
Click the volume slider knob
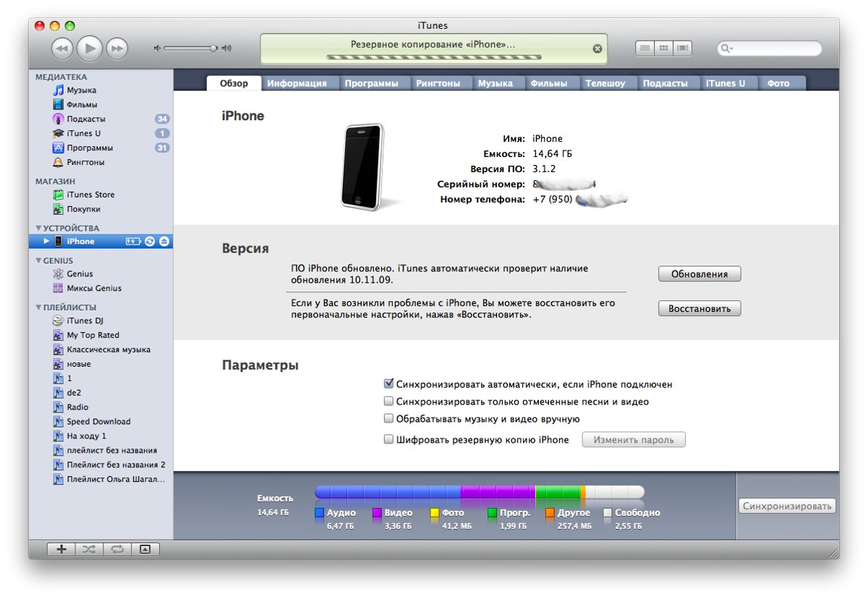tap(213, 48)
